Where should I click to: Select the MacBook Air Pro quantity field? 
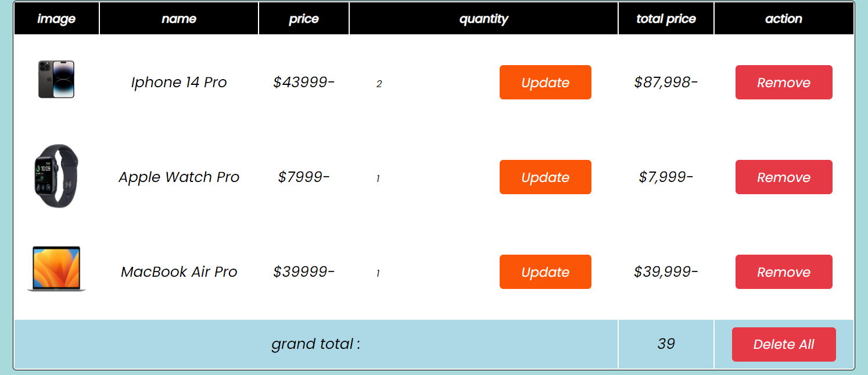pos(378,273)
